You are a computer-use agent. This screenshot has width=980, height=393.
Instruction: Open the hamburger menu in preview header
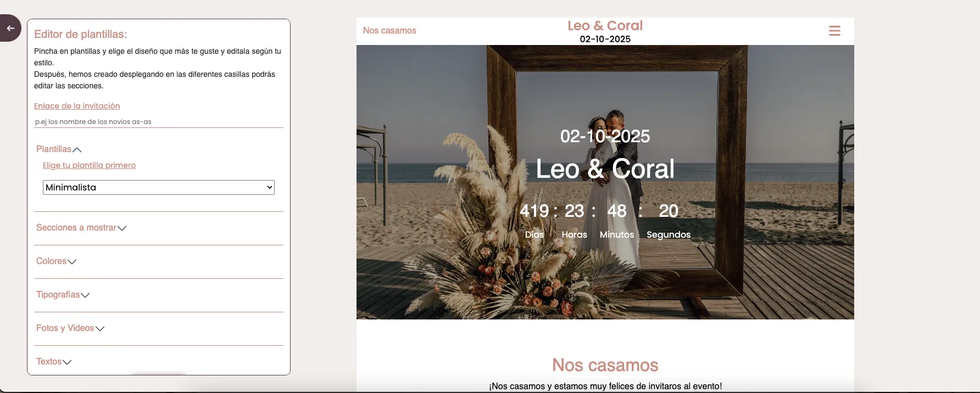834,31
